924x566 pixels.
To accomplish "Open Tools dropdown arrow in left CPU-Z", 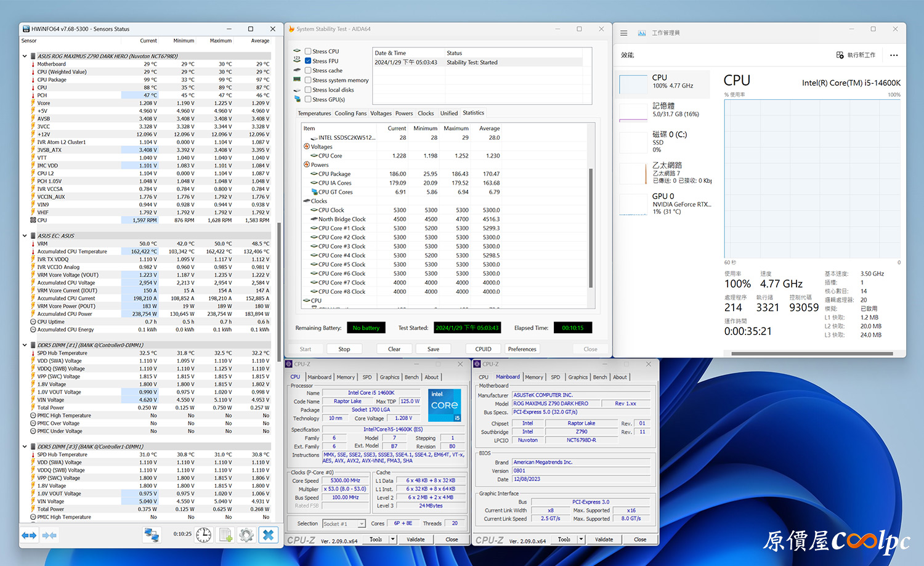I will 392,540.
